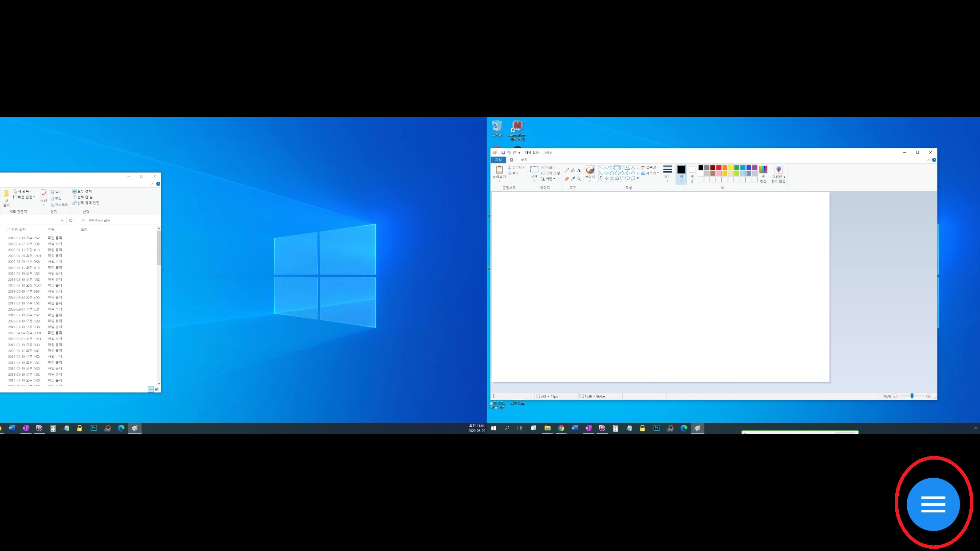Pick the Color picker eyedropper tool
The width and height of the screenshot is (980, 551).
pos(573,179)
